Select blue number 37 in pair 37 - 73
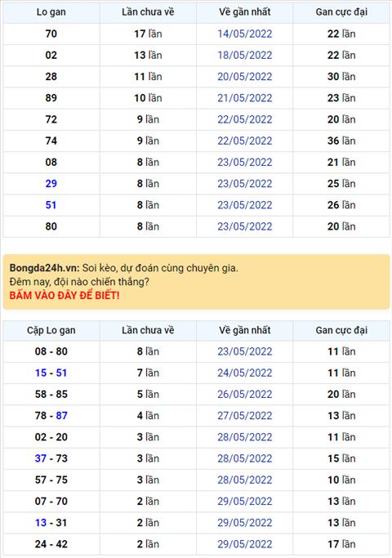Screen dimensions: 392x558 pyautogui.click(x=41, y=458)
